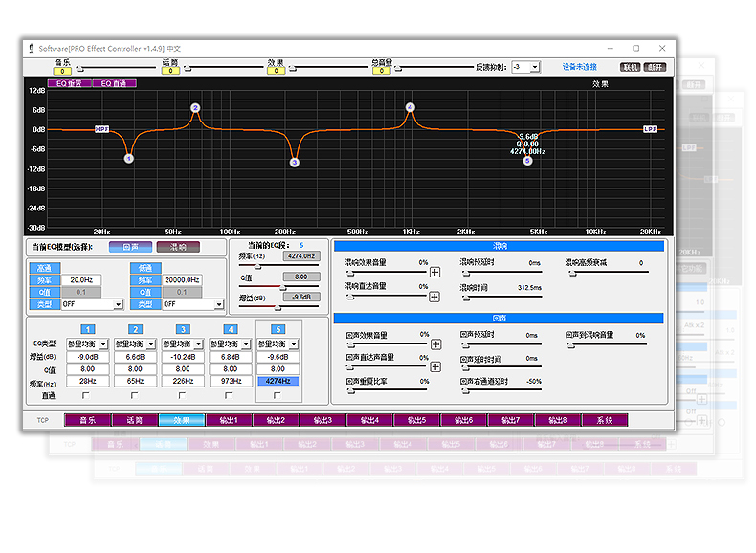This screenshot has height=553, width=756.
Task: Select EQ node 1 on the curve
Action: [129, 158]
